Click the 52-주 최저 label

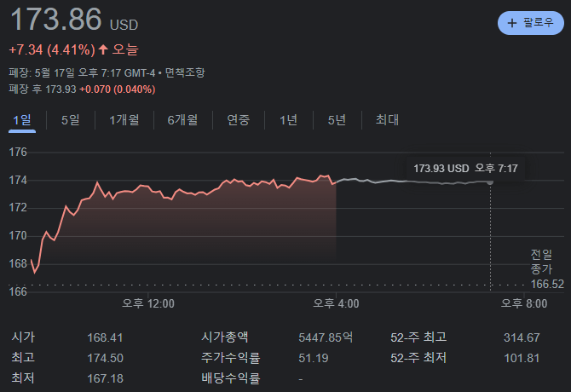click(418, 357)
